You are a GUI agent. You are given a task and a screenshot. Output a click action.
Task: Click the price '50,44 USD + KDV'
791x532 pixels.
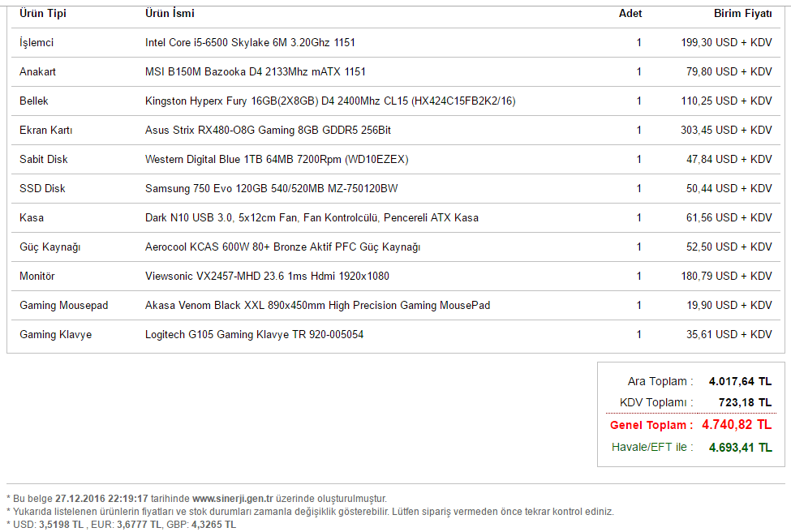(x=729, y=189)
